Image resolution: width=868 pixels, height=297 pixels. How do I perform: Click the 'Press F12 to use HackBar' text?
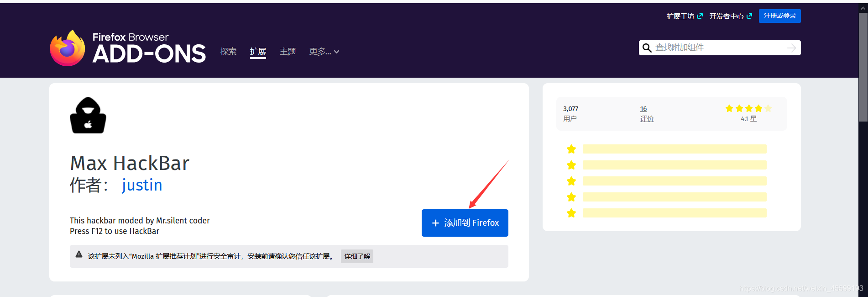pyautogui.click(x=115, y=231)
